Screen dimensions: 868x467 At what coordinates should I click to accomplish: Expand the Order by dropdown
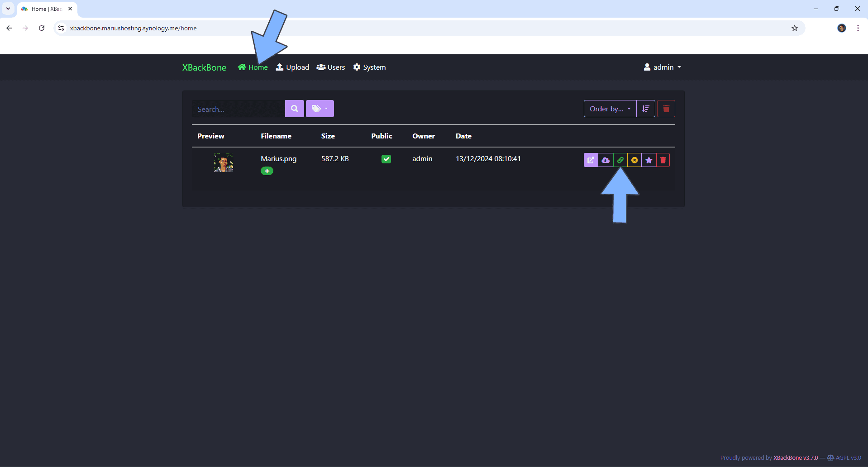(x=610, y=109)
